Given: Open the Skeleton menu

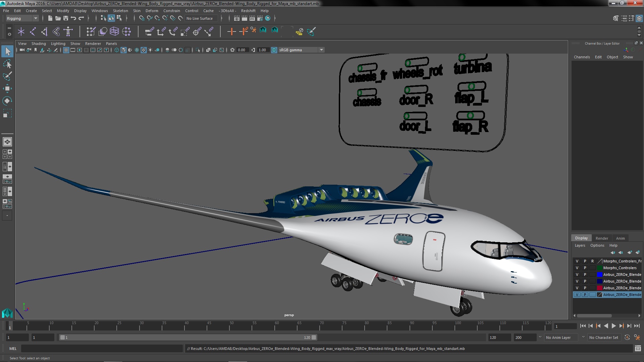Looking at the screenshot, I should pos(120,11).
